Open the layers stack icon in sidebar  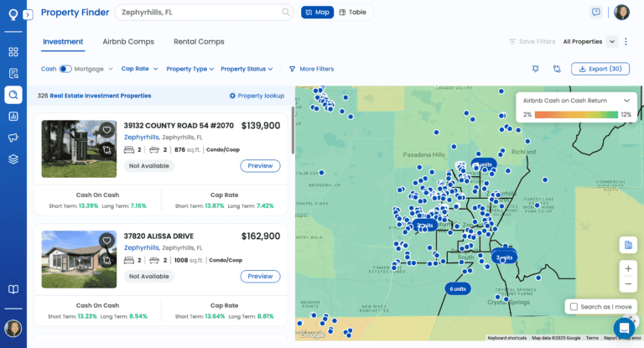coord(13,159)
